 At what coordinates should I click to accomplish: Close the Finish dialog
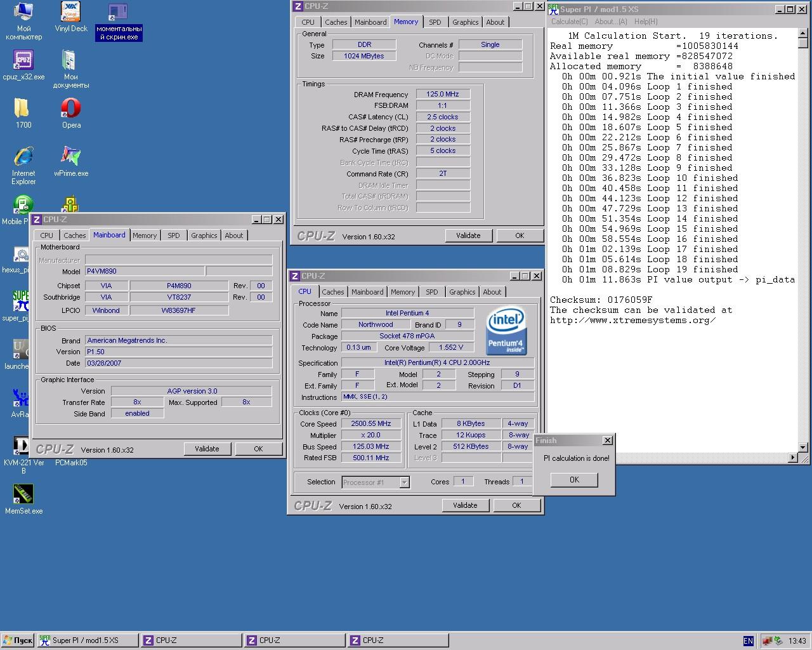[x=607, y=440]
